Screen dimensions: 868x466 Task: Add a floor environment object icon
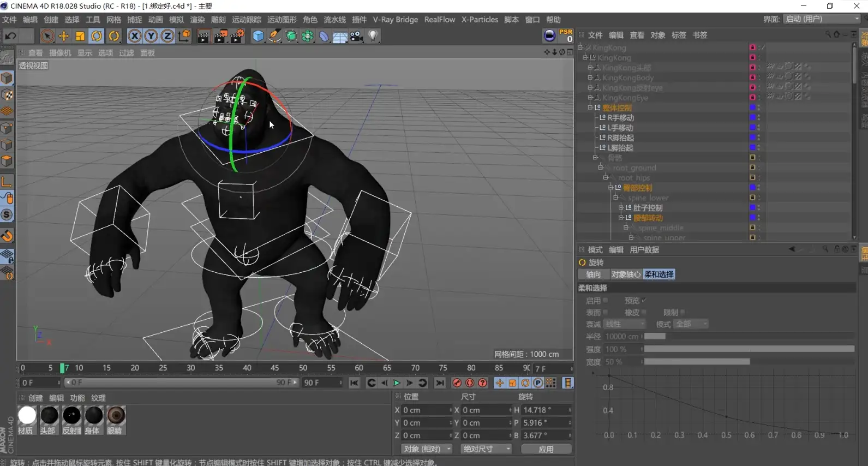[340, 36]
